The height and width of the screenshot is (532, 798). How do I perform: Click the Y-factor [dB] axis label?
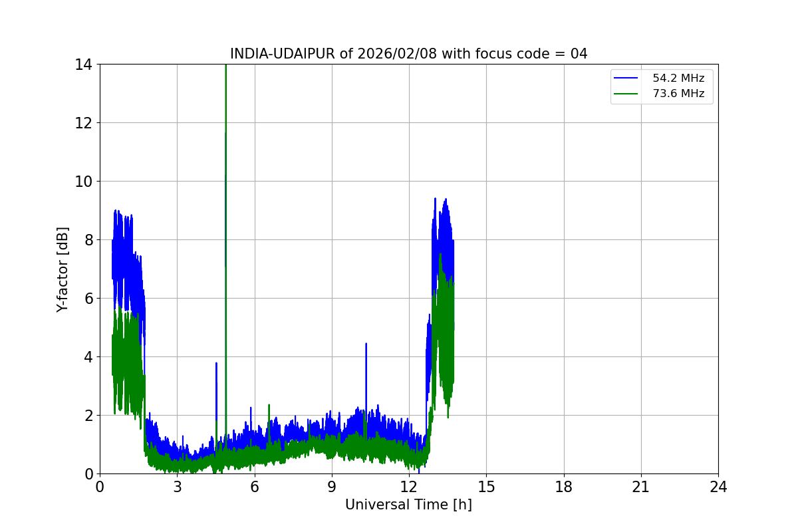(63, 269)
